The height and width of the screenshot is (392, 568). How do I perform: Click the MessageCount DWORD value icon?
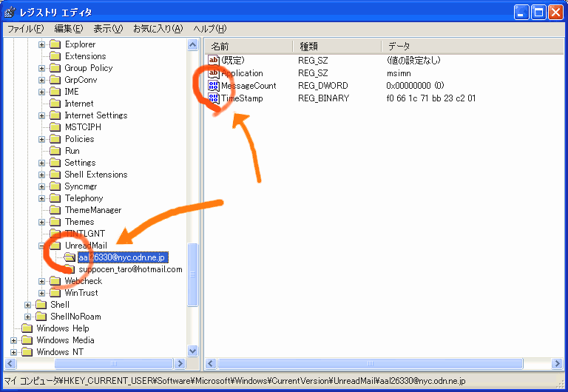(x=213, y=86)
